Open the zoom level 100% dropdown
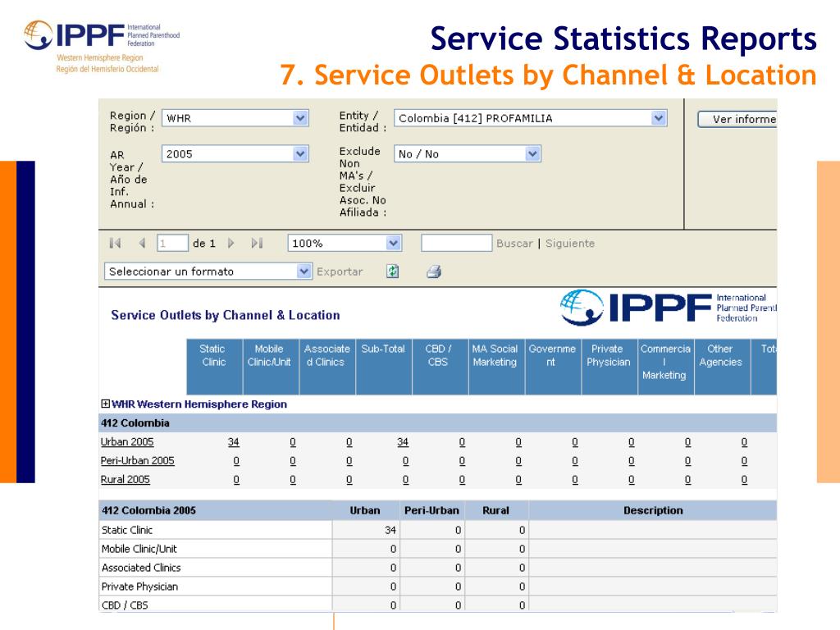The width and height of the screenshot is (840, 630). coord(345,243)
